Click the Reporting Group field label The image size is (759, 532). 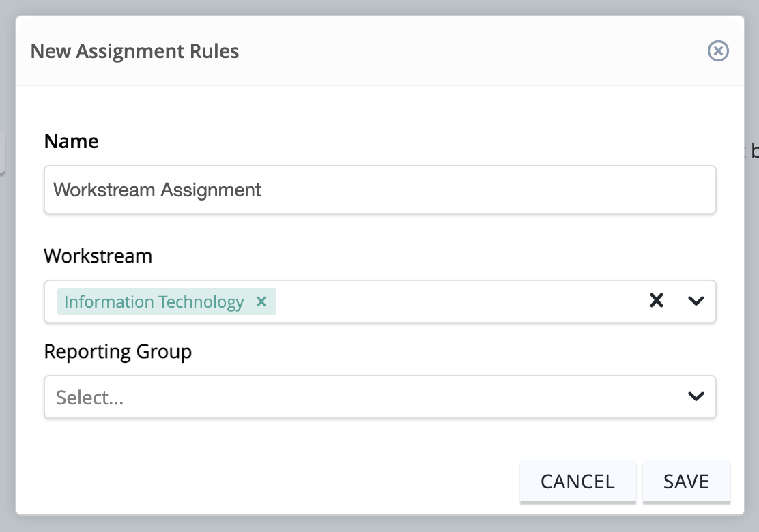click(x=117, y=352)
